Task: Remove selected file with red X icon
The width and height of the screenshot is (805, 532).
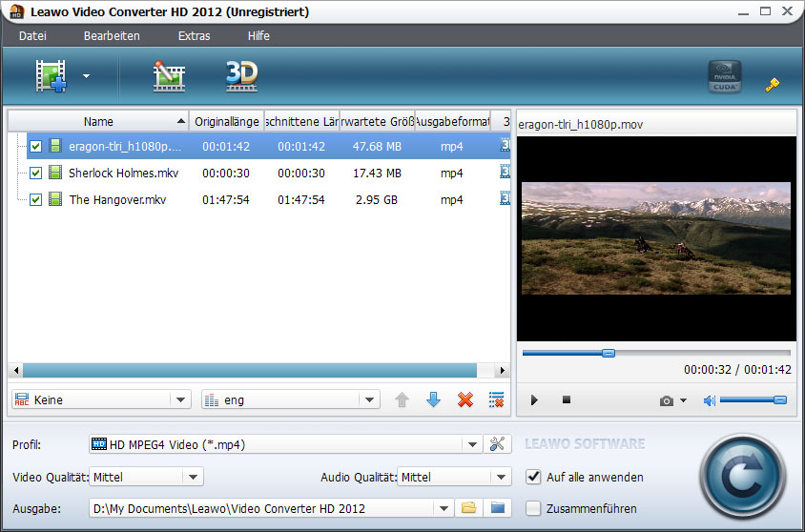Action: (x=465, y=399)
